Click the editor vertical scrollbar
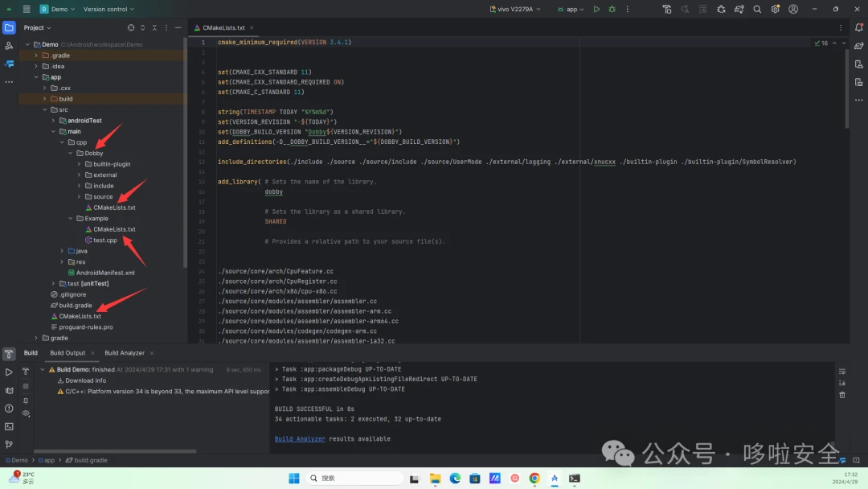Screen dimensions: 868x489 pos(847,88)
